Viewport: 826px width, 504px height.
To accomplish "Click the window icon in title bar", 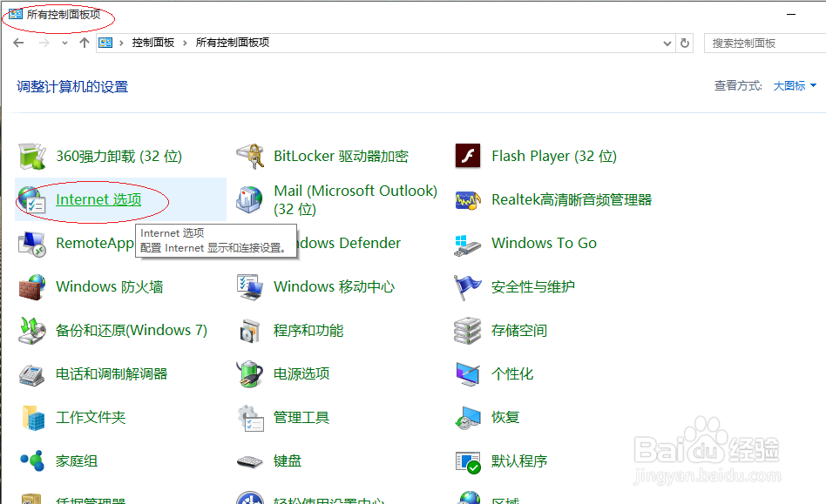I will click(x=16, y=14).
